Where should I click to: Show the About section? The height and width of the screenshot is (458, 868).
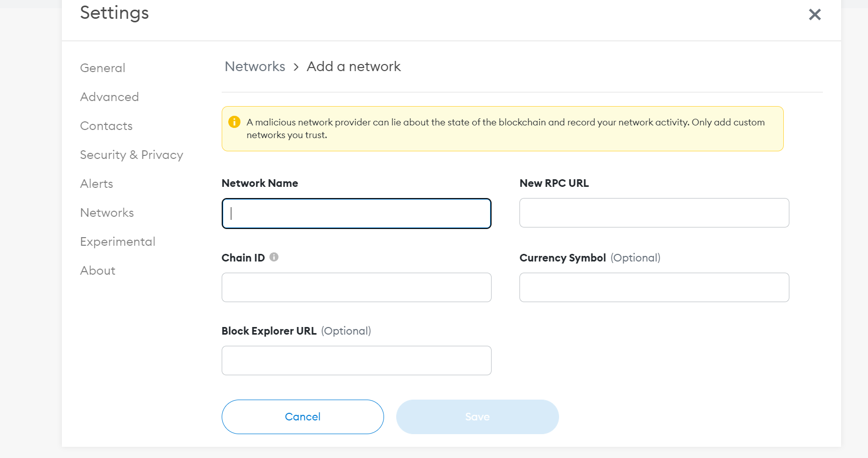click(x=97, y=271)
